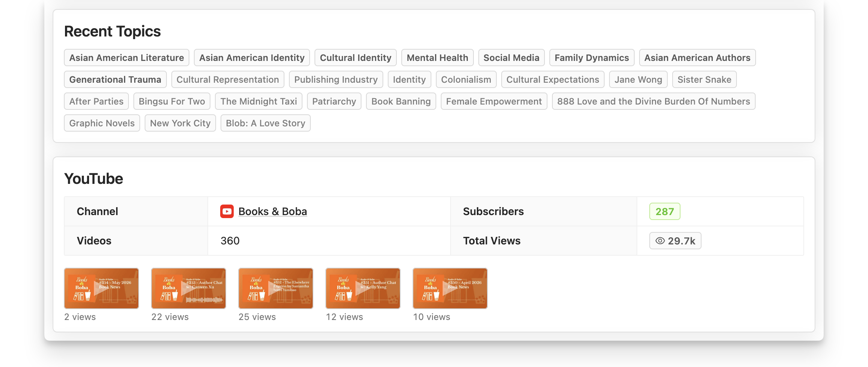The image size is (868, 367).
Task: Click the Recent Topics heading
Action: 112,31
